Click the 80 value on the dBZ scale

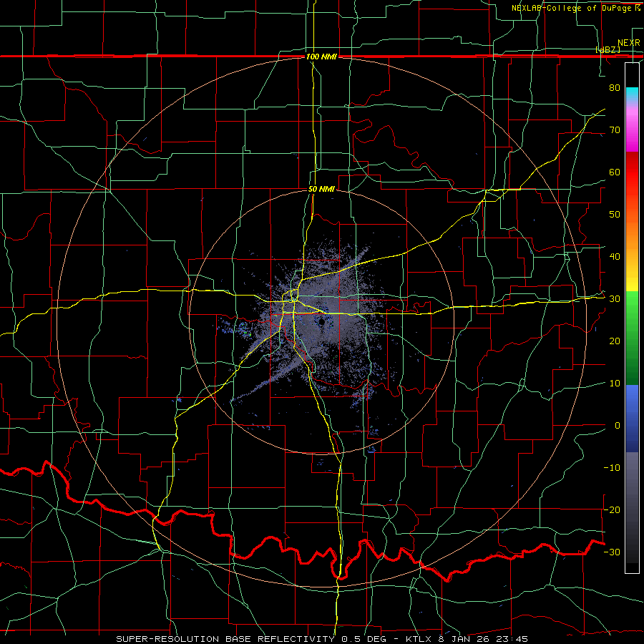pyautogui.click(x=615, y=87)
